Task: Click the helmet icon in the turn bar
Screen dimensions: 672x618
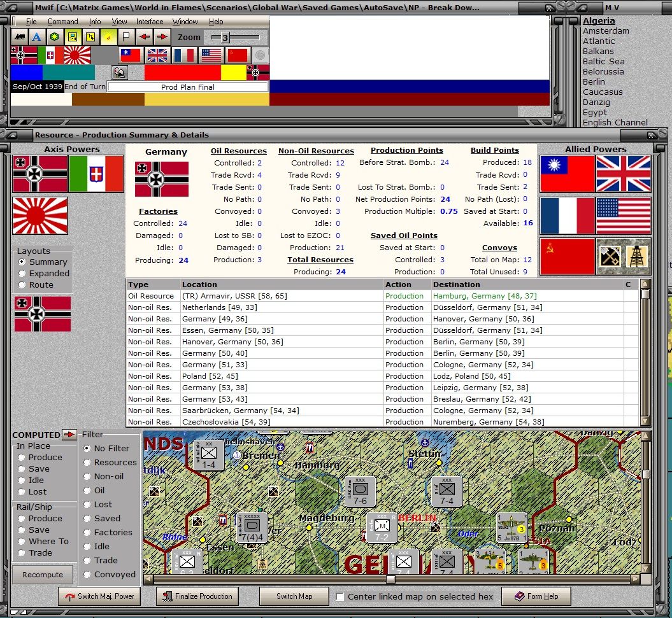Action: click(x=120, y=73)
